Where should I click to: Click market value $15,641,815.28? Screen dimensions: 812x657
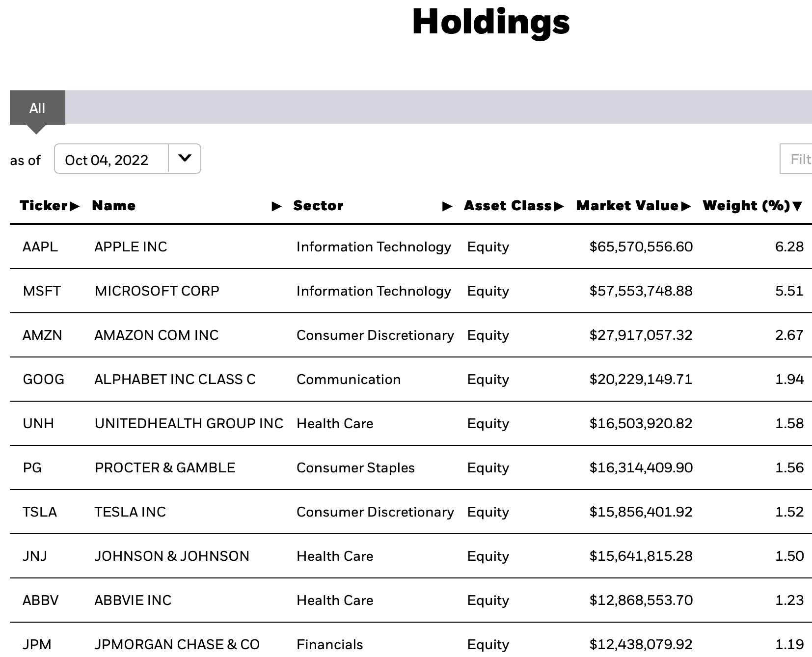pyautogui.click(x=641, y=556)
